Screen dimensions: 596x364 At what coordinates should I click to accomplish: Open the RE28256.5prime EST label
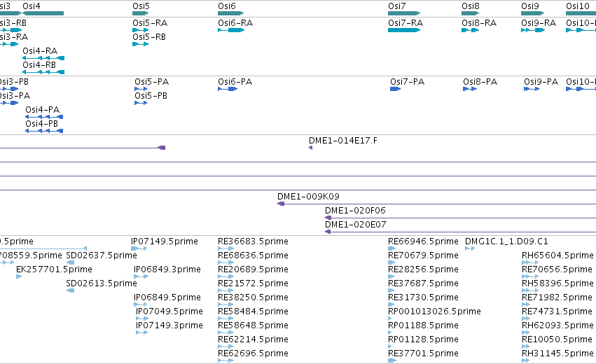(423, 269)
